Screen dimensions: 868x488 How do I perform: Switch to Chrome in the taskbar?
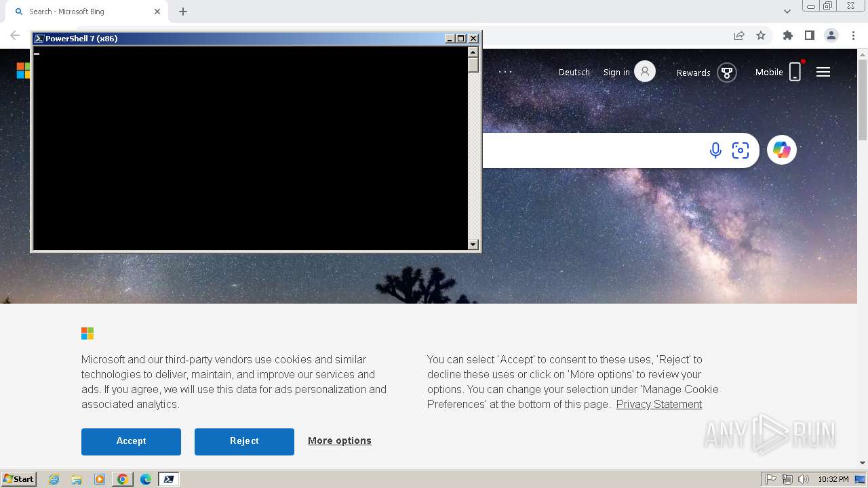[x=123, y=479]
